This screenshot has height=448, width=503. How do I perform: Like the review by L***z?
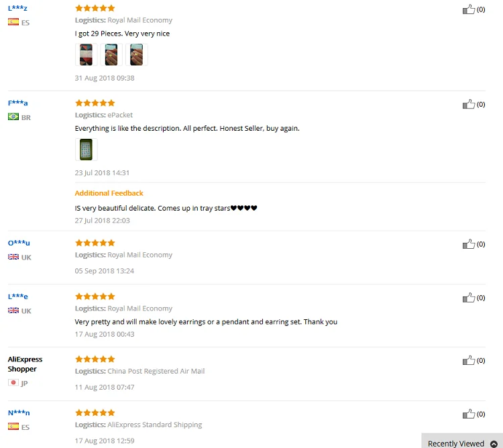click(x=468, y=9)
